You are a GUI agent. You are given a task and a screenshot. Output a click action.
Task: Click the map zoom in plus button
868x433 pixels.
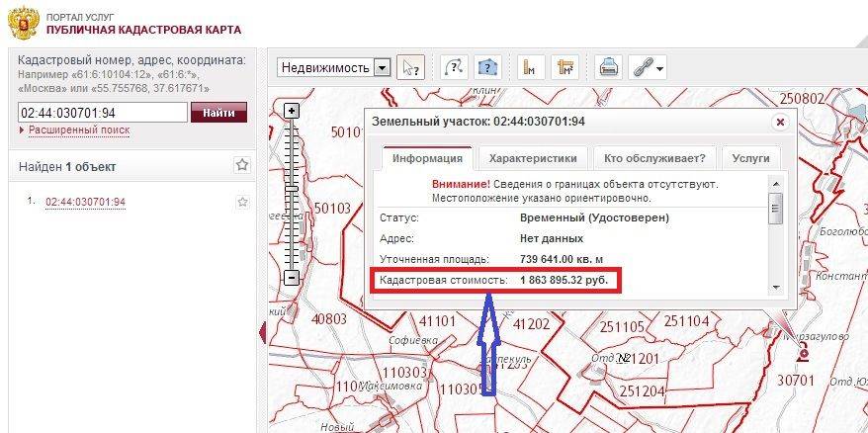pos(292,112)
